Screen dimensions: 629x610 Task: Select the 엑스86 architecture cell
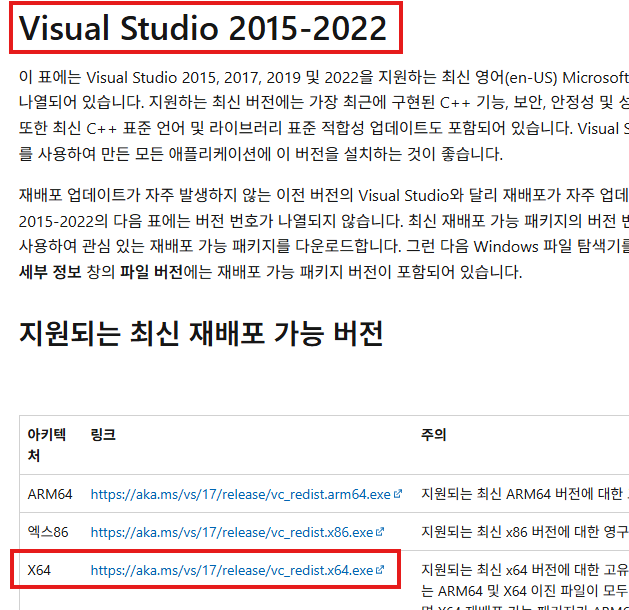[48, 532]
